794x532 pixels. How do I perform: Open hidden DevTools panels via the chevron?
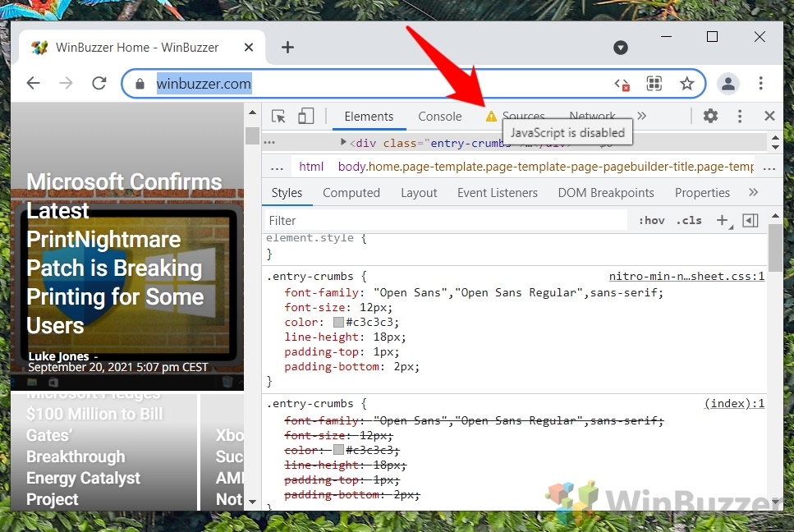click(x=641, y=116)
